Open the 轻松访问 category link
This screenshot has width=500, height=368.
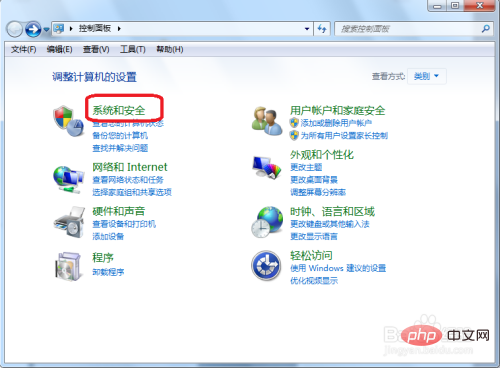(311, 255)
